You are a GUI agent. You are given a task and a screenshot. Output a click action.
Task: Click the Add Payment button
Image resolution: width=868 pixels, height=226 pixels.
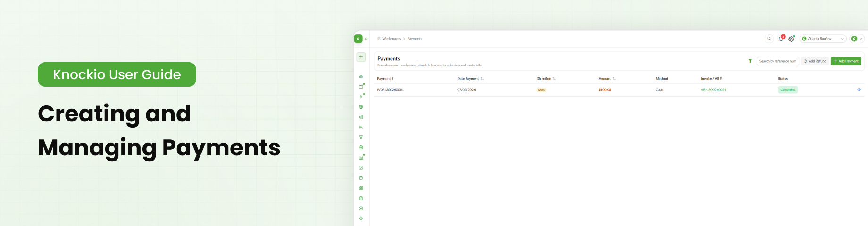pos(846,61)
